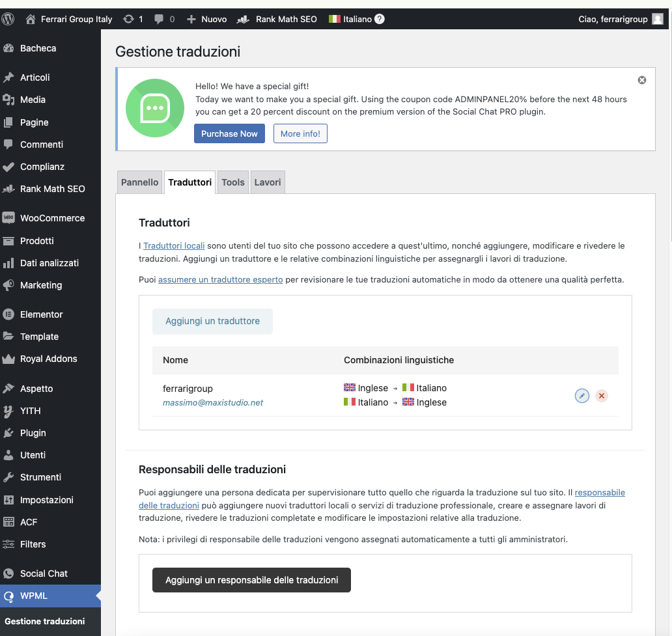
Task: Dismiss the Social Chat promo notice
Action: click(x=641, y=80)
